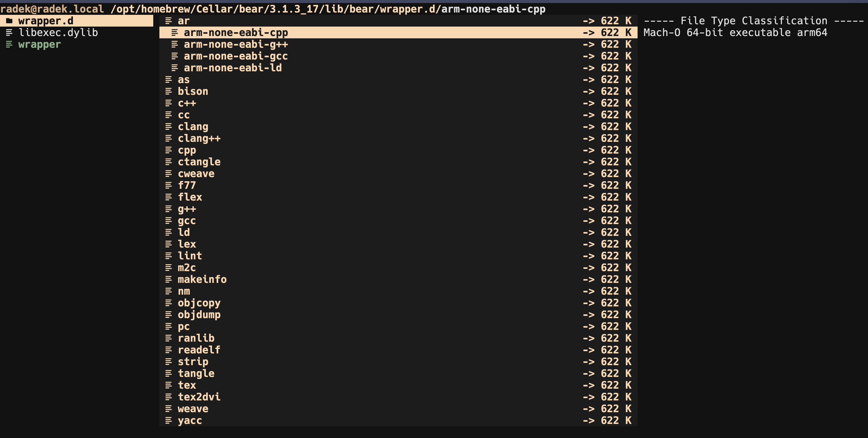This screenshot has width=868, height=438.
Task: Click the File Type Classification header
Action: pos(754,21)
